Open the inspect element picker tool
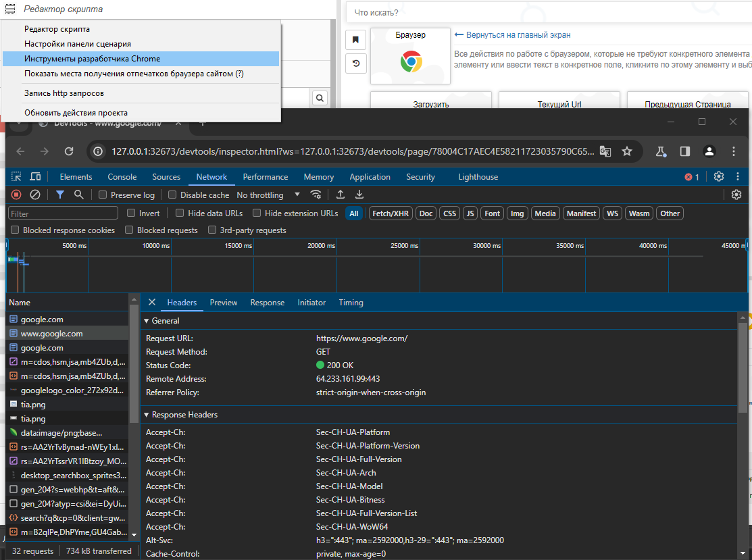752x560 pixels. (16, 177)
